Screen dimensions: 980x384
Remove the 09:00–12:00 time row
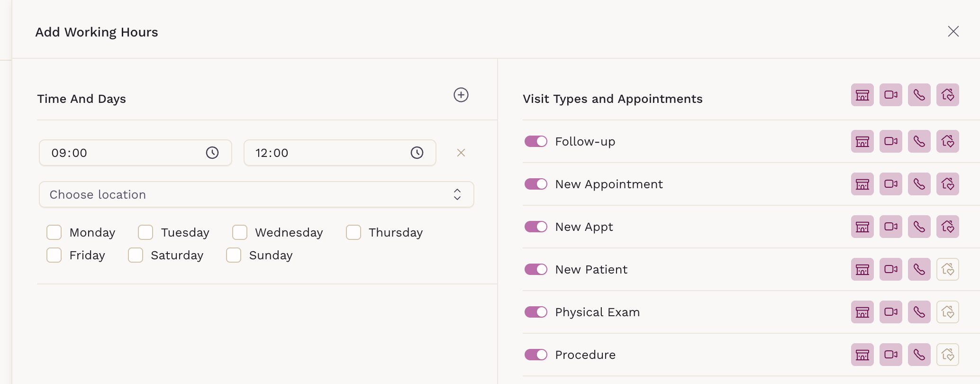(461, 153)
